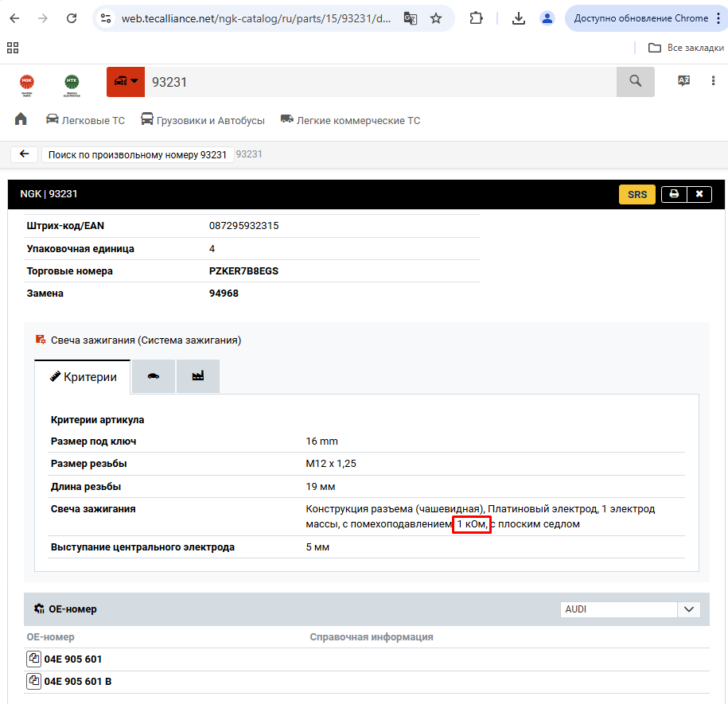Expand the OE brand dropdown chevron
Screen dimensions: 728x704
[x=689, y=609]
